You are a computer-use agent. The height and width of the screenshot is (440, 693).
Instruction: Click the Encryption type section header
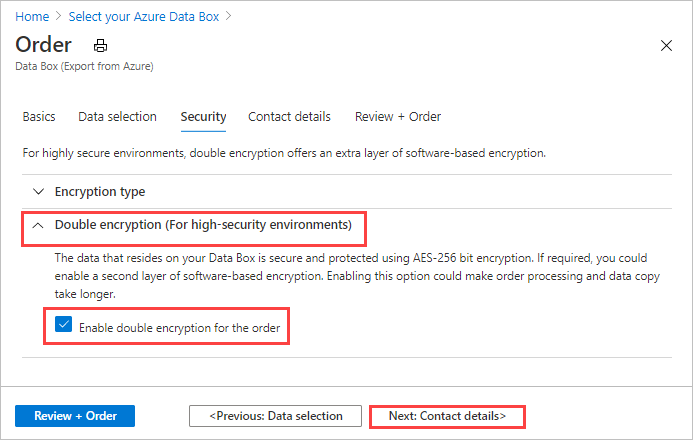pos(99,191)
